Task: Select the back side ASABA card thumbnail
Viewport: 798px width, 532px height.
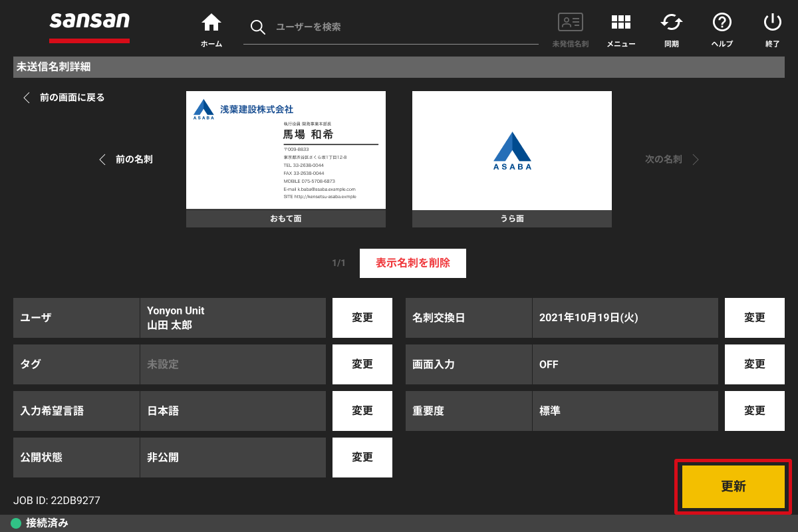Action: point(512,151)
